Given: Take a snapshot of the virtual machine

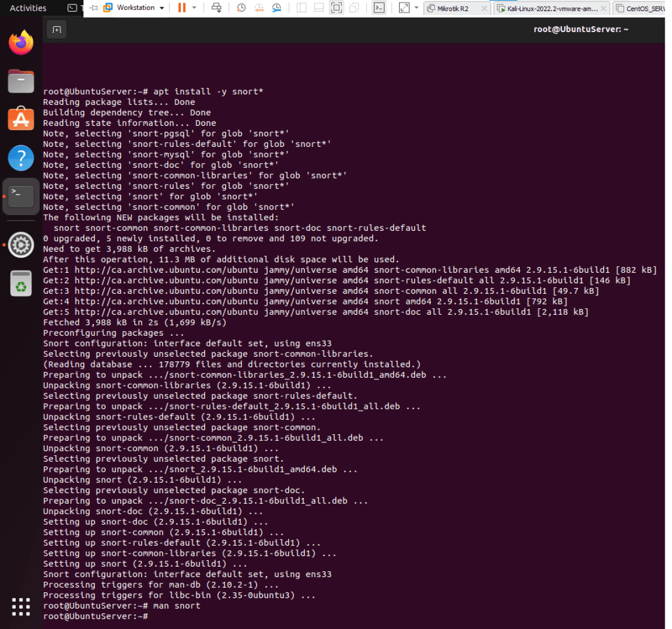Looking at the screenshot, I should pos(241,8).
